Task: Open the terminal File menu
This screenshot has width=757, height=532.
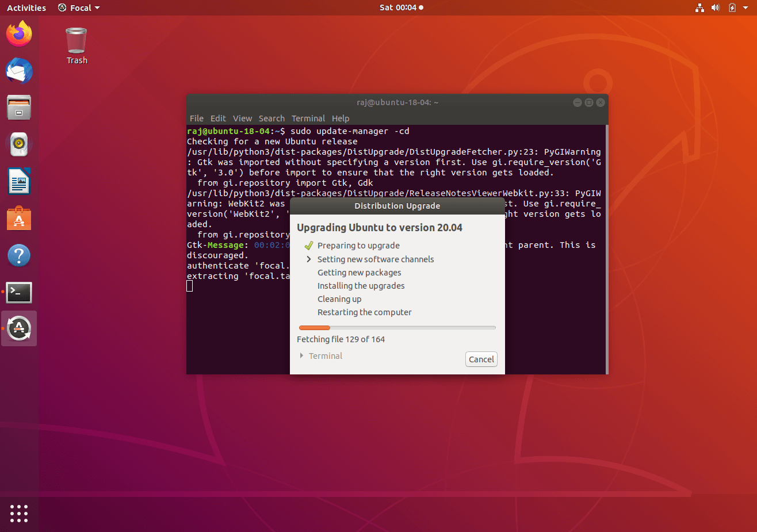Action: pyautogui.click(x=197, y=118)
